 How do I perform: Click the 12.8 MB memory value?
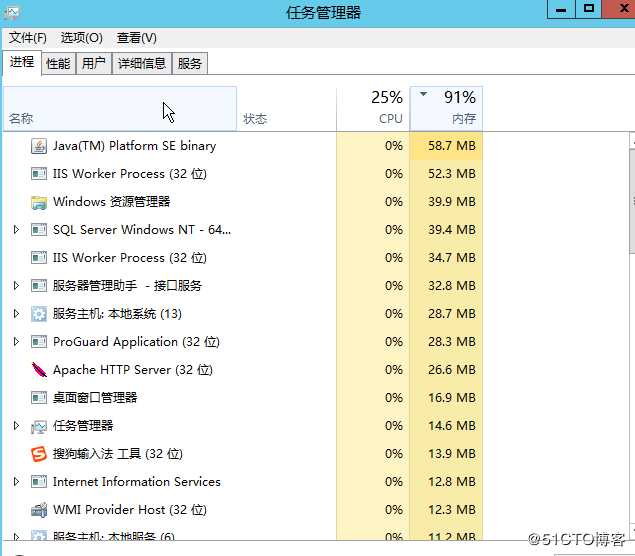(x=452, y=481)
